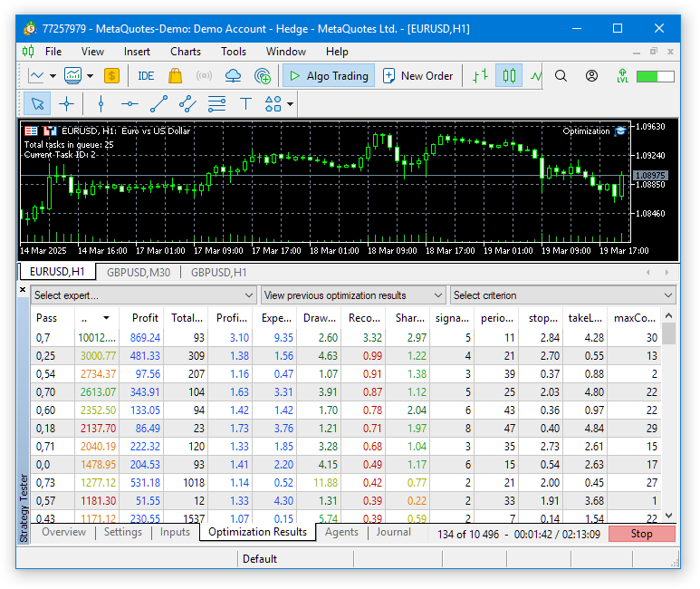
Task: Open the Overview tester tab
Action: pyautogui.click(x=63, y=532)
